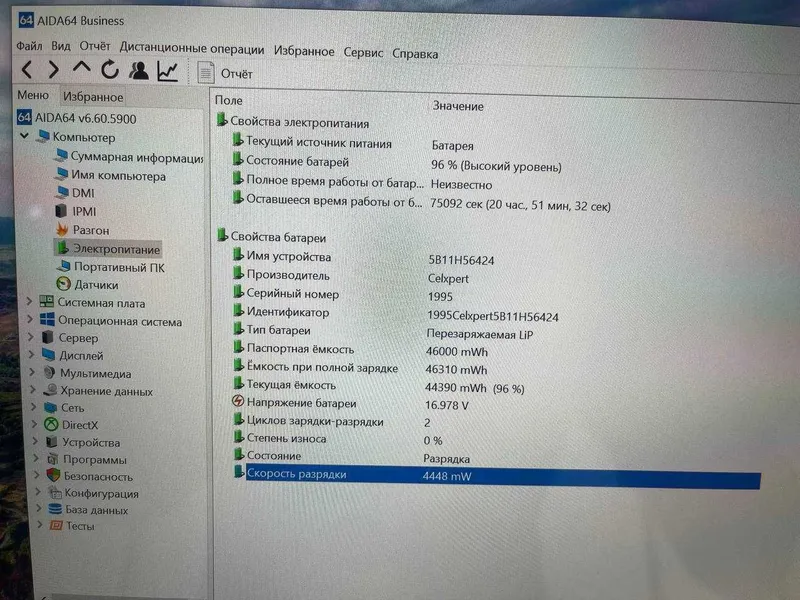Select the Хранение данных drive icon

point(50,390)
